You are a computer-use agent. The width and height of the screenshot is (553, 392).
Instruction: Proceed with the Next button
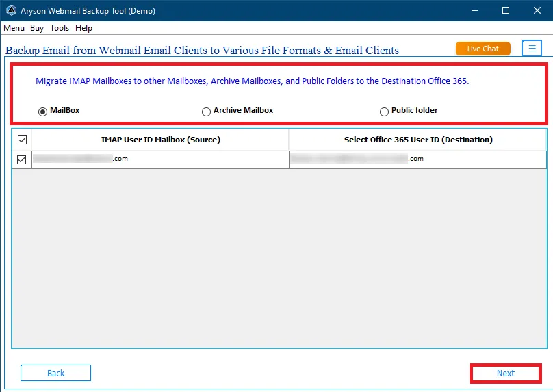505,374
